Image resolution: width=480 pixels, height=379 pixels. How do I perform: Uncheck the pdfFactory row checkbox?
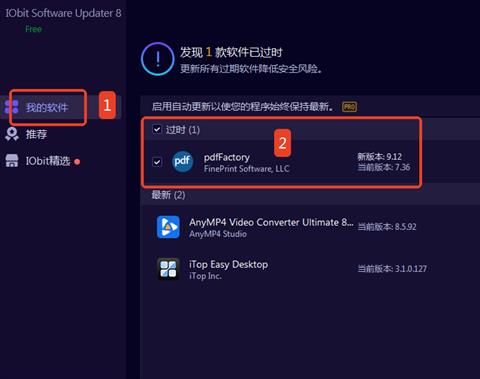157,162
